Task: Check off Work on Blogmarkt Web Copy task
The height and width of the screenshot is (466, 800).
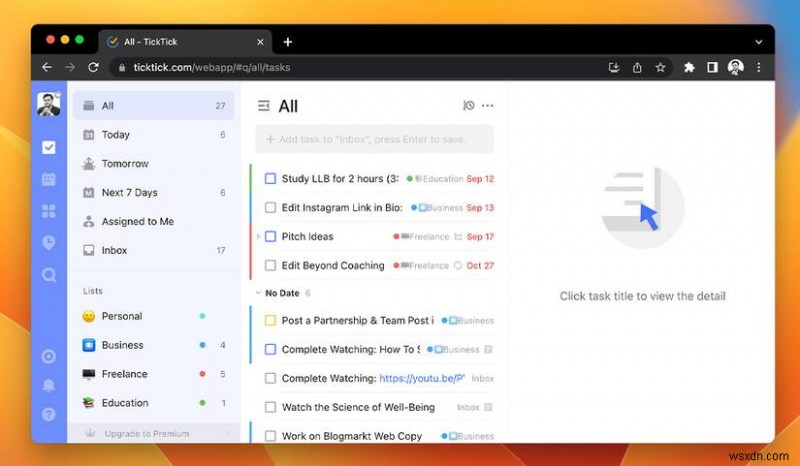Action: click(270, 436)
